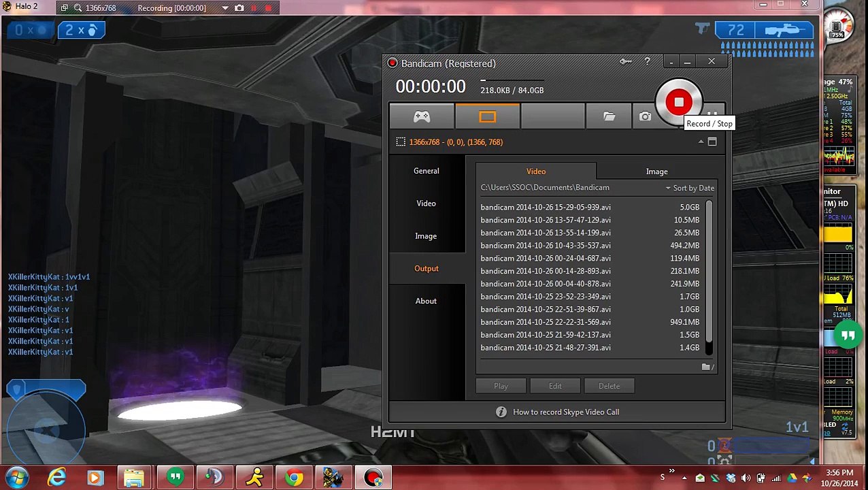The height and width of the screenshot is (490, 868).
Task: Open the File Explorer folder in taskbar
Action: point(135,478)
